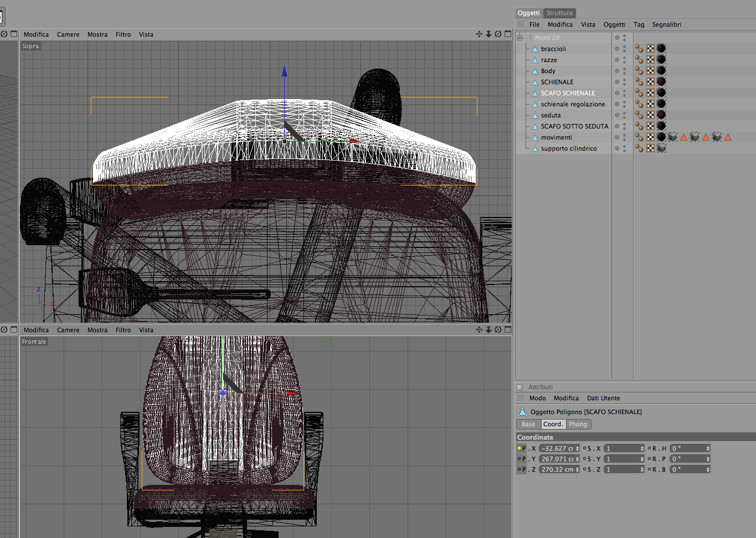Viewport: 756px width, 538px height.
Task: Open the Phong attribute tab
Action: point(578,425)
